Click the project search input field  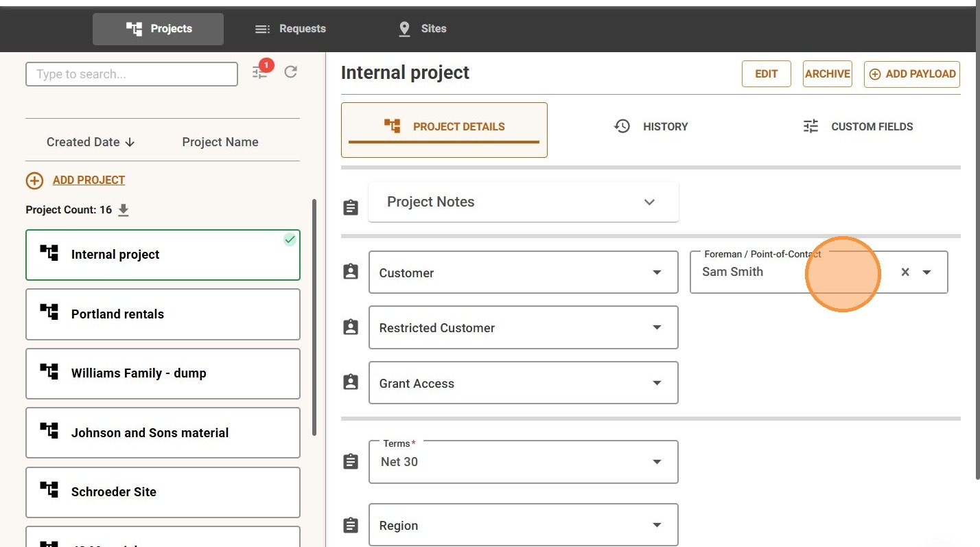(132, 74)
